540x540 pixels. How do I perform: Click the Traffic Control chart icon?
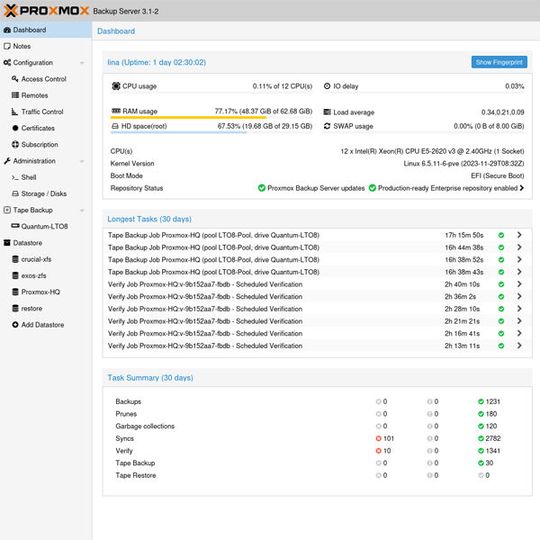coord(15,112)
